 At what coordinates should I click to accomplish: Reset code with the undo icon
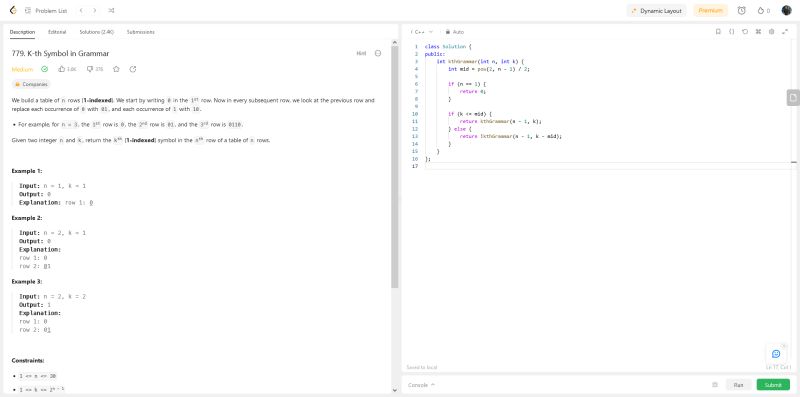745,32
